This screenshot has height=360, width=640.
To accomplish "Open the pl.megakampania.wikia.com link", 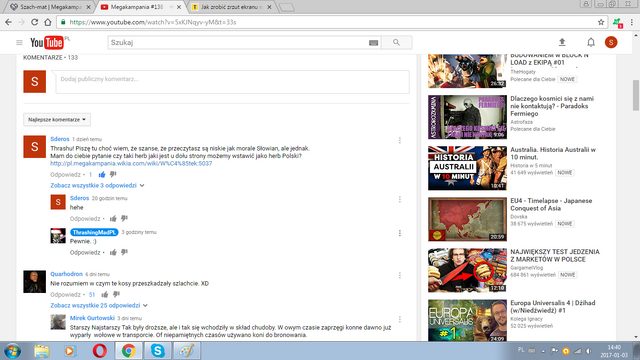I will tap(131, 163).
